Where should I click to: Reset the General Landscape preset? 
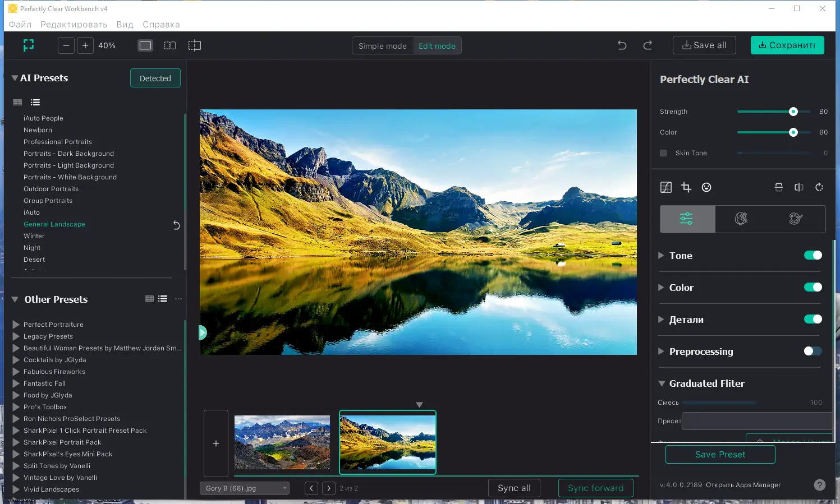tap(176, 225)
